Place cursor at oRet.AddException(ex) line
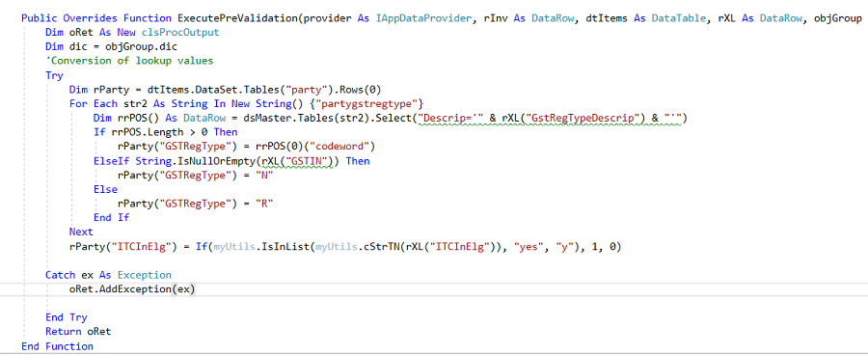This screenshot has height=355, width=868. (x=133, y=289)
